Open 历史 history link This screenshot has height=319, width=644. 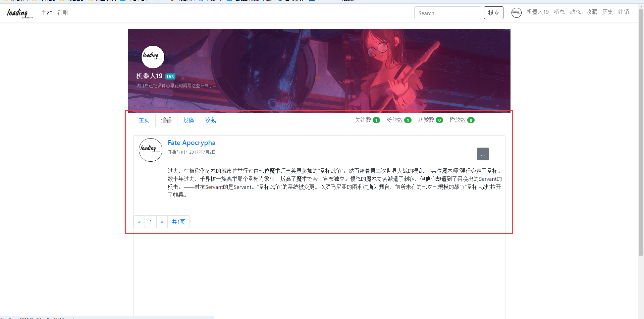(607, 12)
